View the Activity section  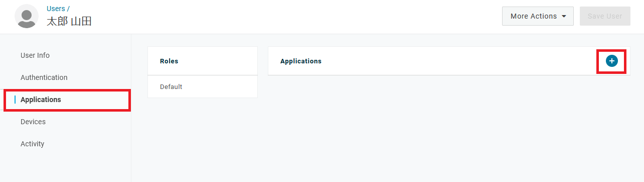pos(33,144)
